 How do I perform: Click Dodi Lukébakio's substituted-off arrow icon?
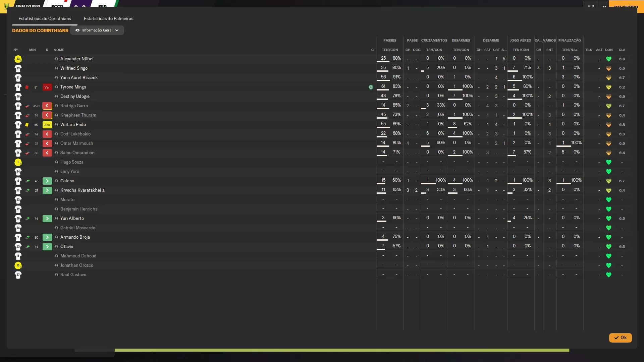point(47,134)
